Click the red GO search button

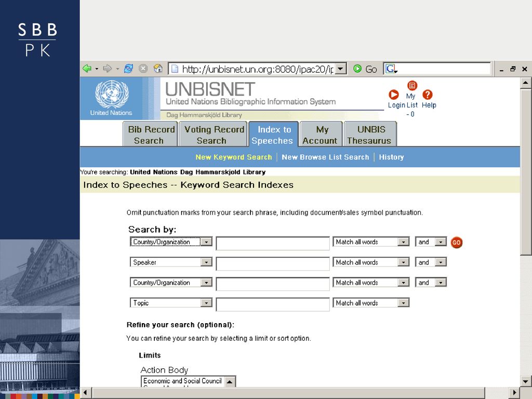coord(456,242)
